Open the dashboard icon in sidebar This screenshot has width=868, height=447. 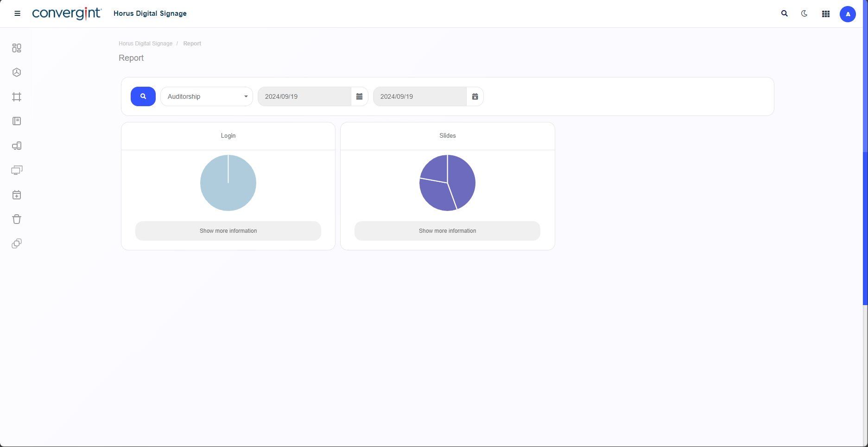(x=17, y=48)
